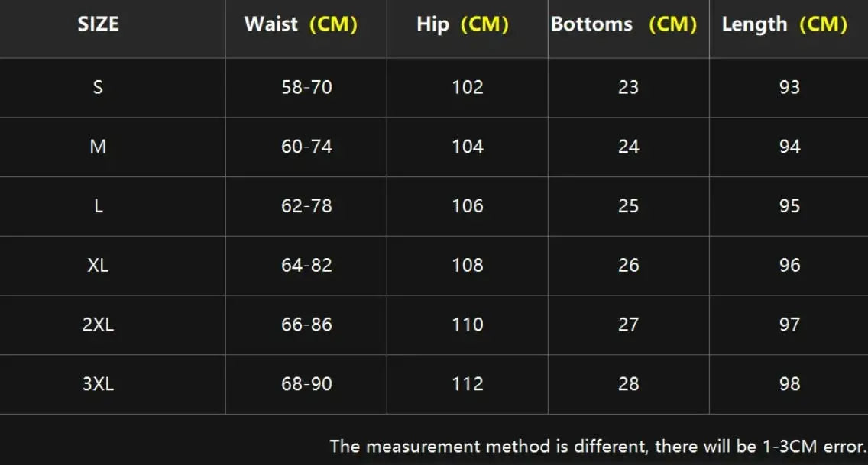The height and width of the screenshot is (465, 868).
Task: Click the bottoms value 26
Action: pyautogui.click(x=628, y=266)
